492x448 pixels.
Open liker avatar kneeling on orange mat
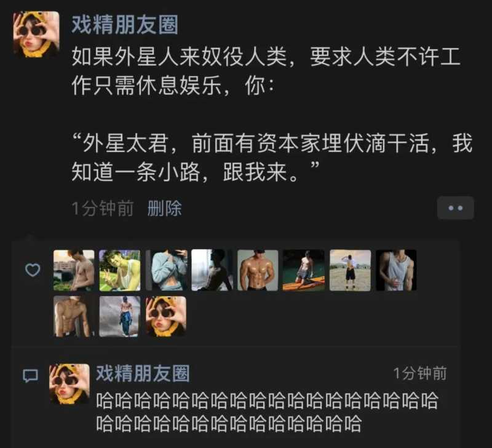pyautogui.click(x=304, y=270)
